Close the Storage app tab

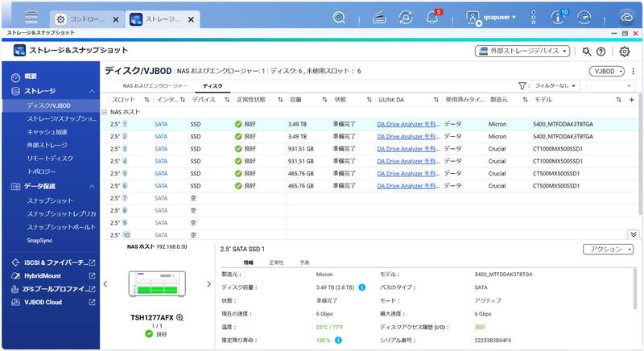click(x=191, y=19)
